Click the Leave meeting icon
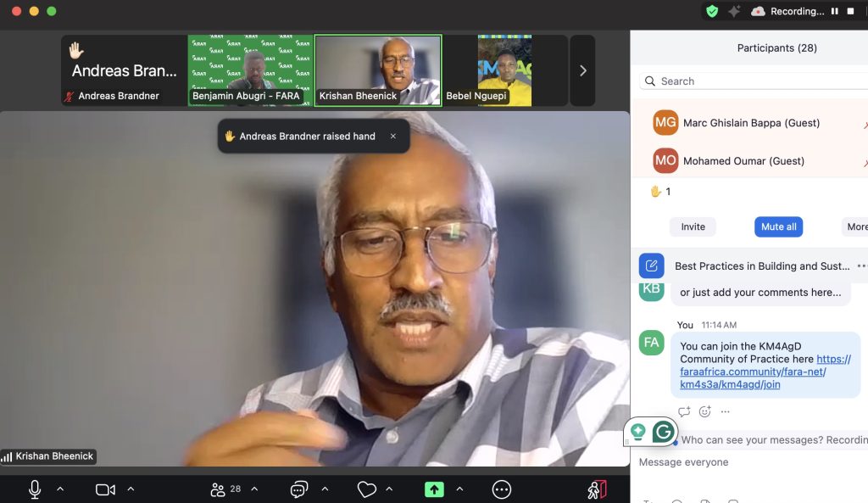The width and height of the screenshot is (868, 503). tap(597, 489)
